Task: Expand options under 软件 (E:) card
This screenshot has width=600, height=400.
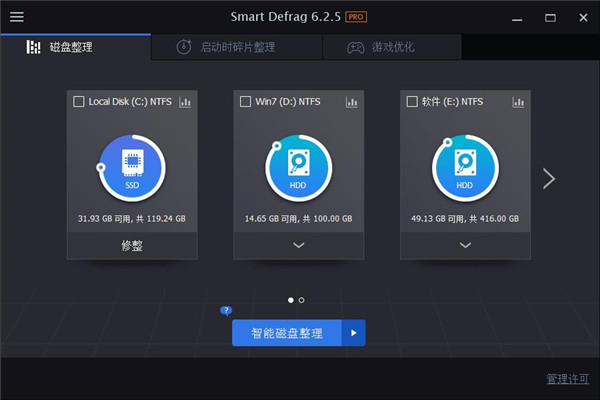Action: 465,245
